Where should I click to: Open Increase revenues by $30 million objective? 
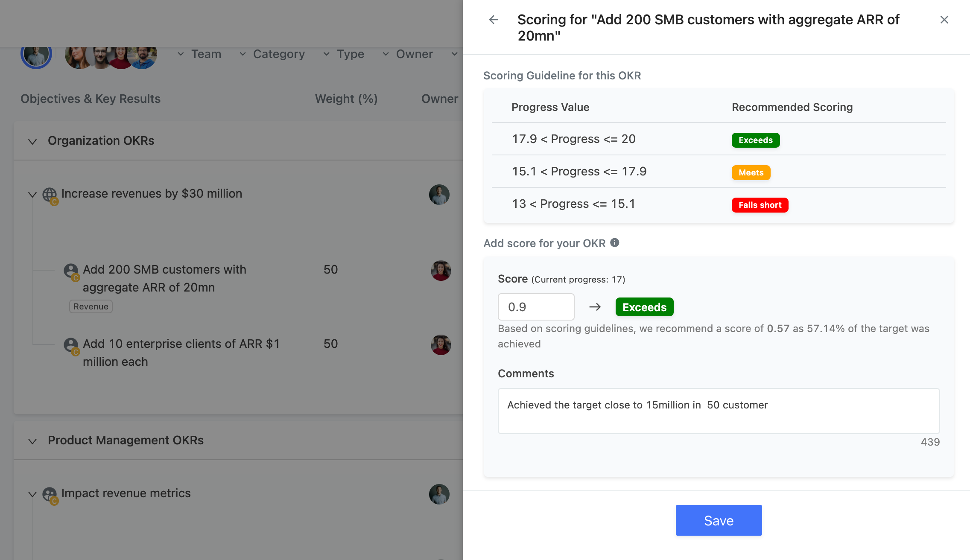coord(152,194)
